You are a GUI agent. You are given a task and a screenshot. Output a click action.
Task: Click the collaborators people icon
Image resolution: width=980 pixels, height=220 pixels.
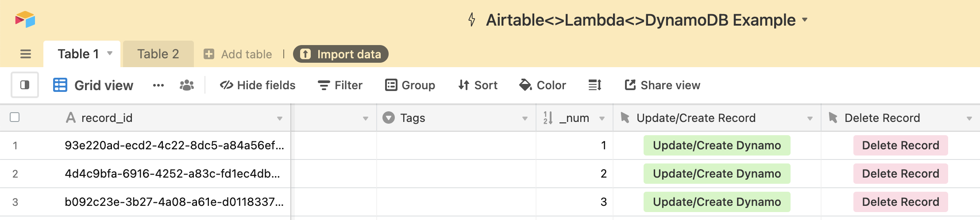(x=187, y=85)
